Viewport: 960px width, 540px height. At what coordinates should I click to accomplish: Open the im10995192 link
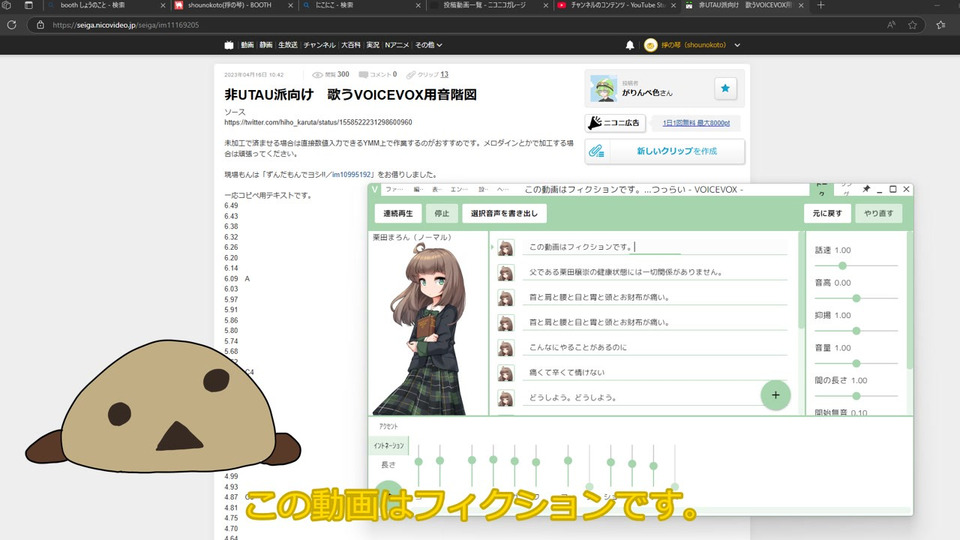351,174
